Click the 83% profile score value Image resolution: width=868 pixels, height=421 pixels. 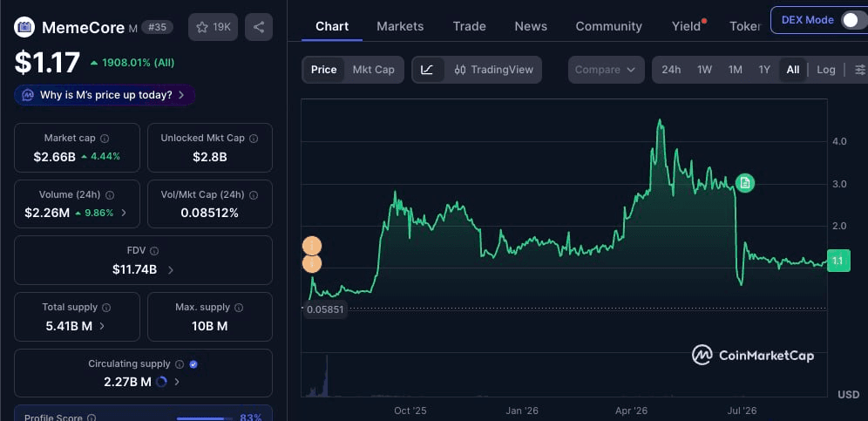point(251,418)
